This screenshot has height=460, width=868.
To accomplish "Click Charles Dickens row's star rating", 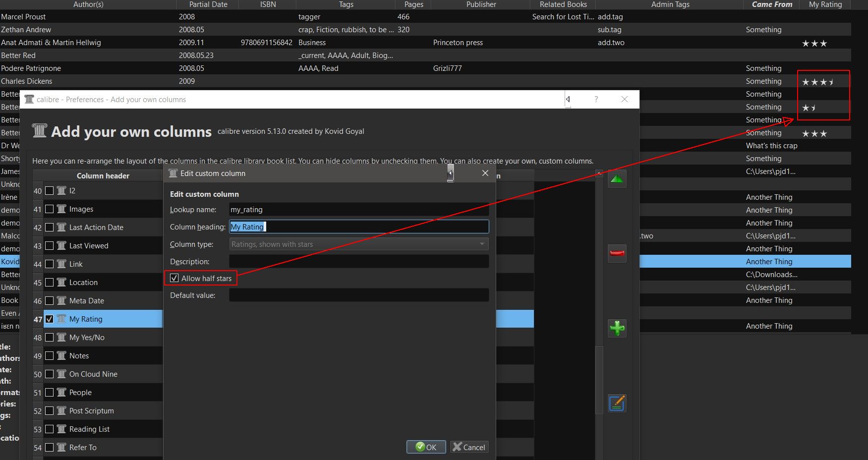I will click(x=818, y=81).
